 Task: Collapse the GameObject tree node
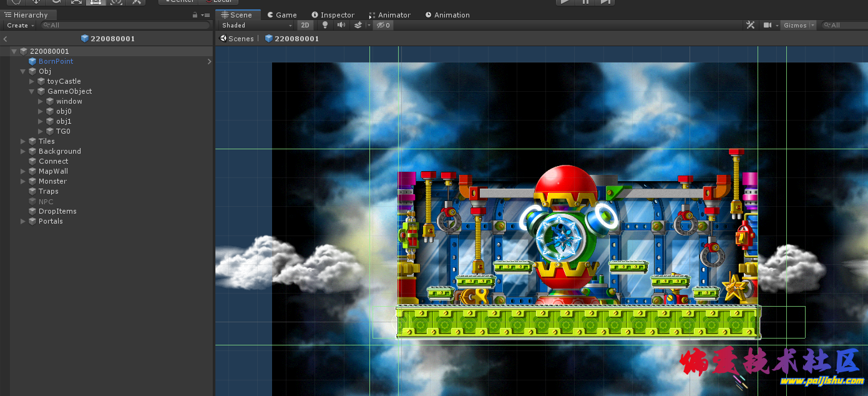click(x=32, y=91)
